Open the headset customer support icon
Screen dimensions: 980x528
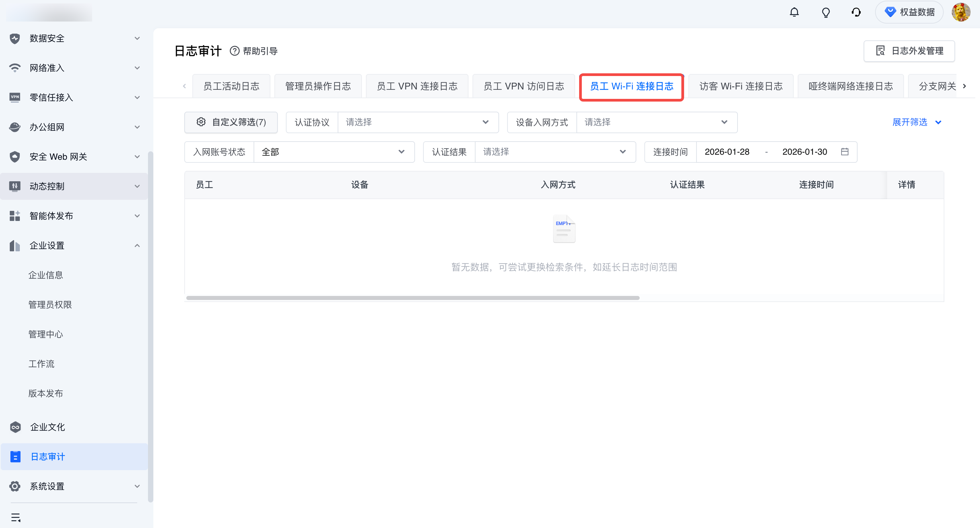(856, 12)
